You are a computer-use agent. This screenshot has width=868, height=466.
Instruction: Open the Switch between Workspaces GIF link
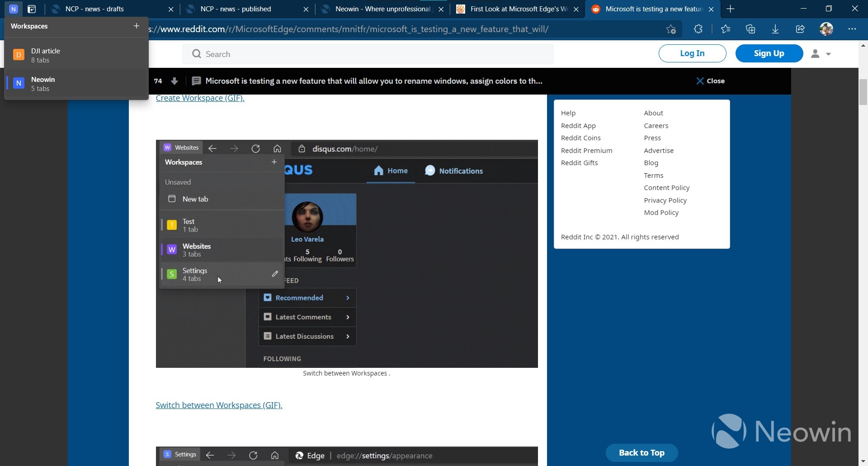tap(218, 405)
